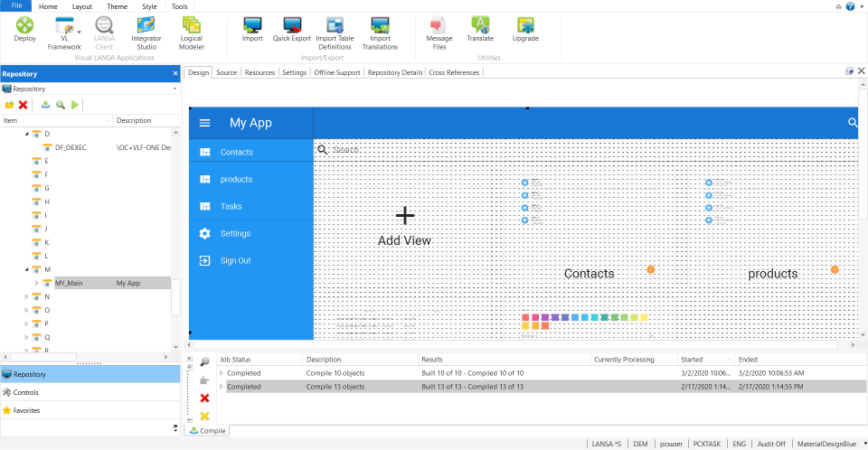Open Message Files utility
868x450 pixels.
(x=439, y=33)
